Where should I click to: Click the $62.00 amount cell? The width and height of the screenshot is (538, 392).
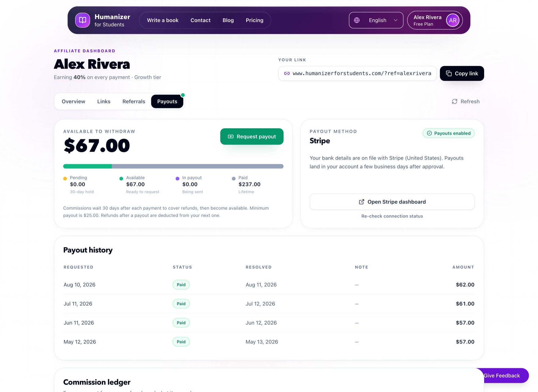click(465, 285)
